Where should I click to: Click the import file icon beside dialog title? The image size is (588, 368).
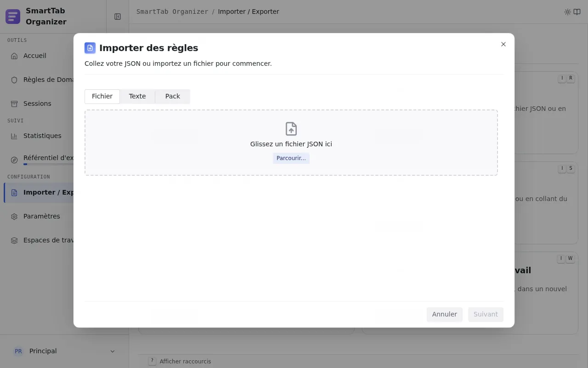pos(90,48)
